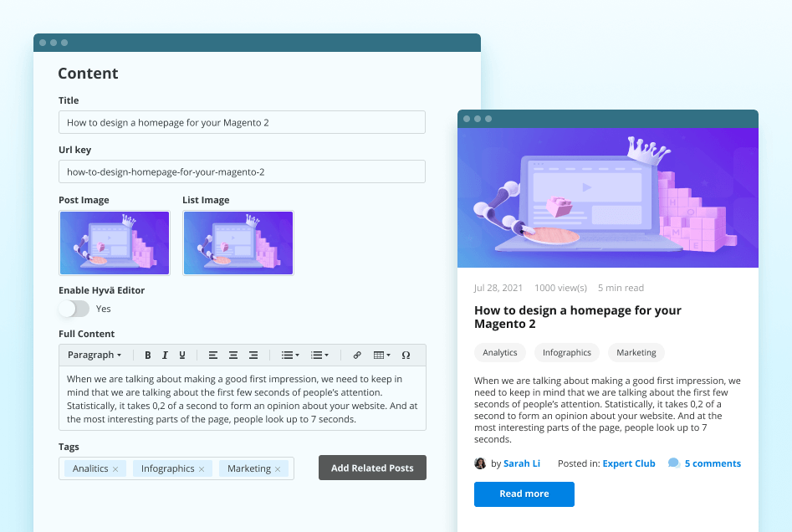This screenshot has width=792, height=532.
Task: Insert a hyperlink in the content
Action: (x=357, y=355)
